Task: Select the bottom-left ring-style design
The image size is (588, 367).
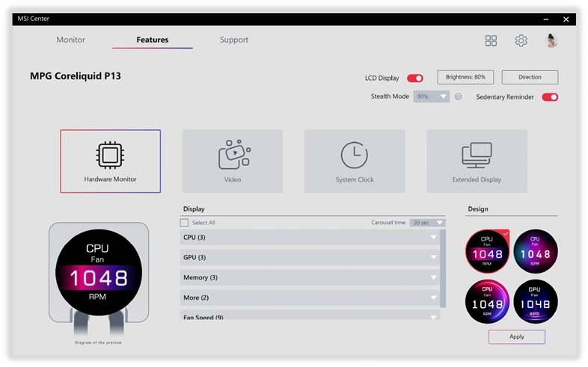Action: pos(487,301)
